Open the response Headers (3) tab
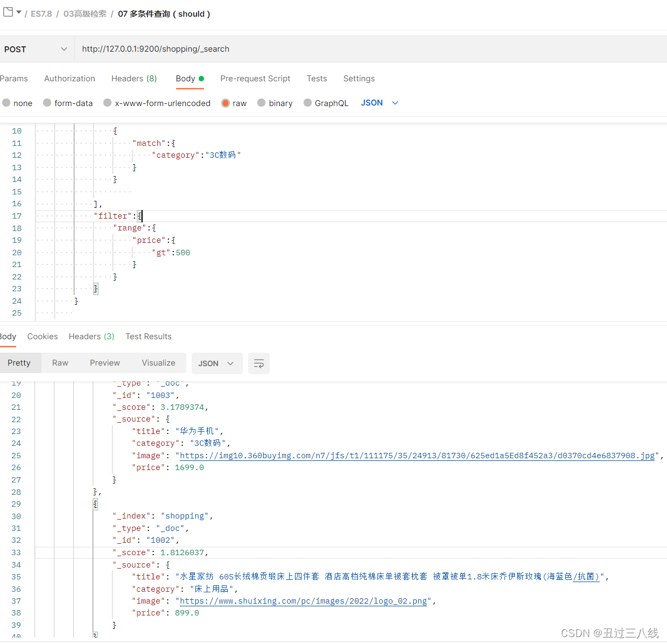The width and height of the screenshot is (667, 644). 92,337
